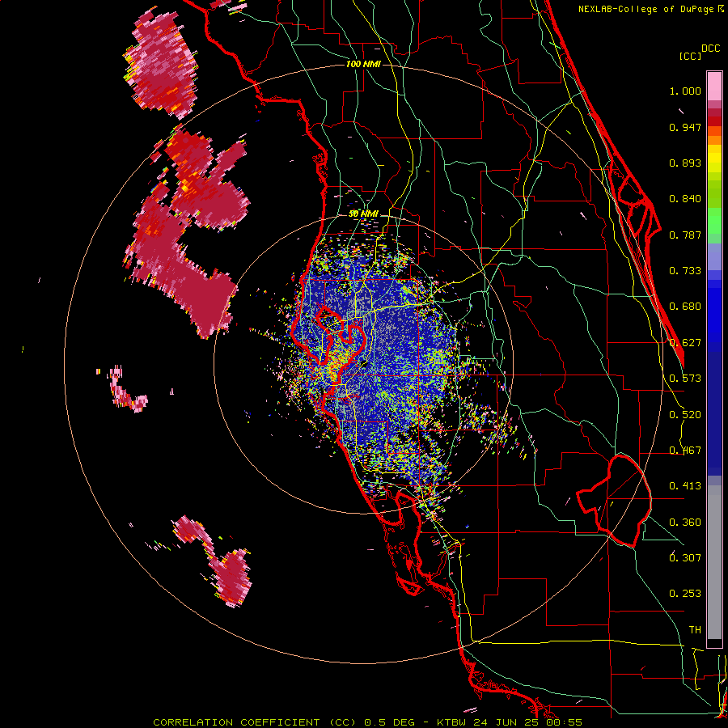Select the 0.573 scale value

pyautogui.click(x=685, y=379)
